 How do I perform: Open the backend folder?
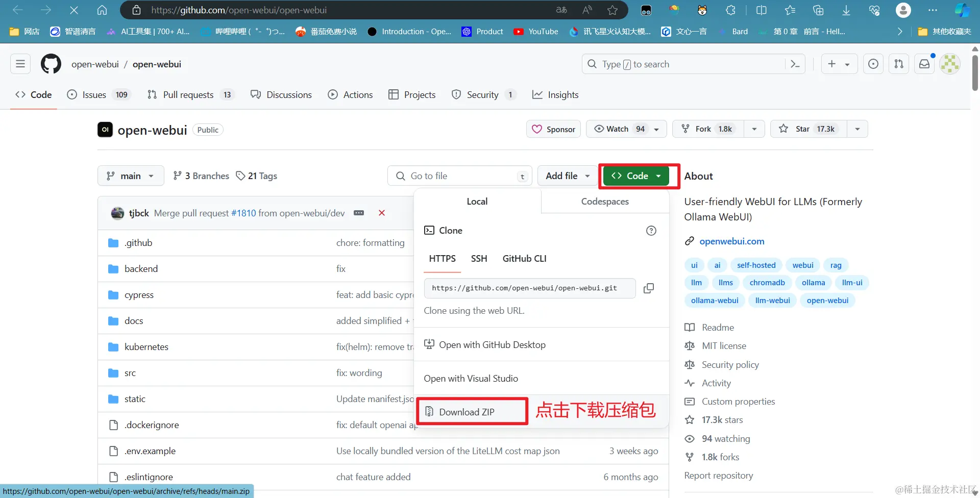click(141, 269)
